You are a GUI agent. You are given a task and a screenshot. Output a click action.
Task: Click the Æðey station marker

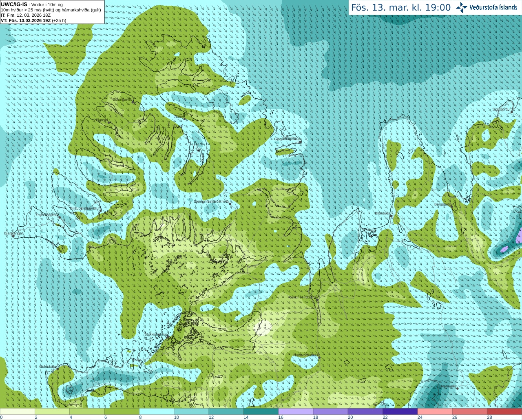tap(184, 119)
